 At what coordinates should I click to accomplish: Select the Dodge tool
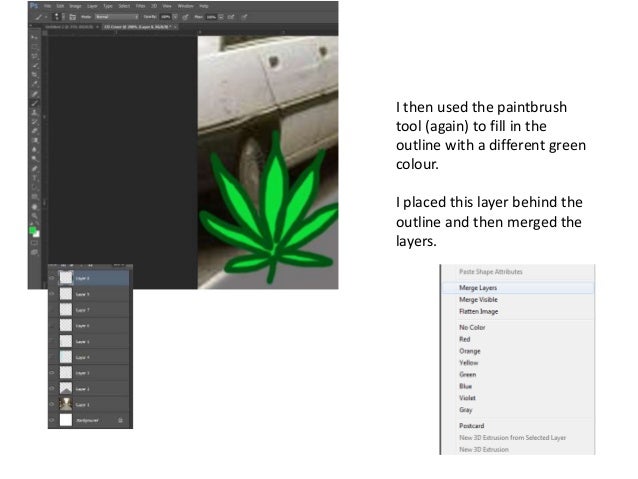coord(35,158)
